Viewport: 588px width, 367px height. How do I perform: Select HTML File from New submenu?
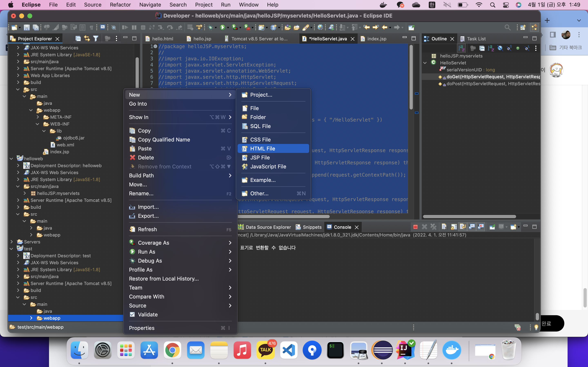click(x=262, y=149)
